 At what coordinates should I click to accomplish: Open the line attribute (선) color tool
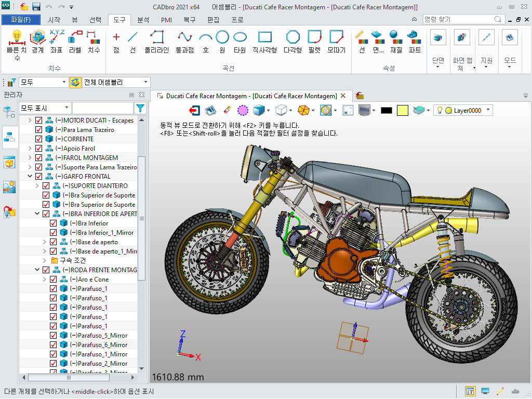[x=362, y=42]
